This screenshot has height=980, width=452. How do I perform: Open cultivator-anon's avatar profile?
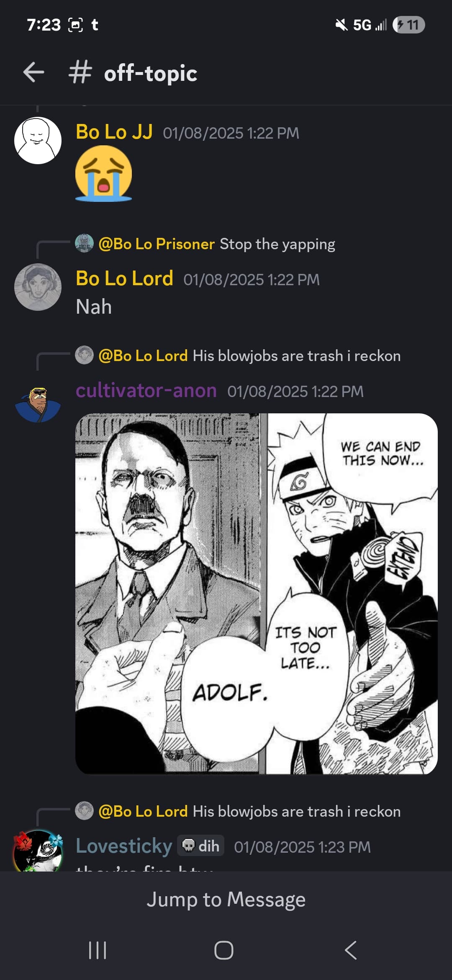[38, 404]
